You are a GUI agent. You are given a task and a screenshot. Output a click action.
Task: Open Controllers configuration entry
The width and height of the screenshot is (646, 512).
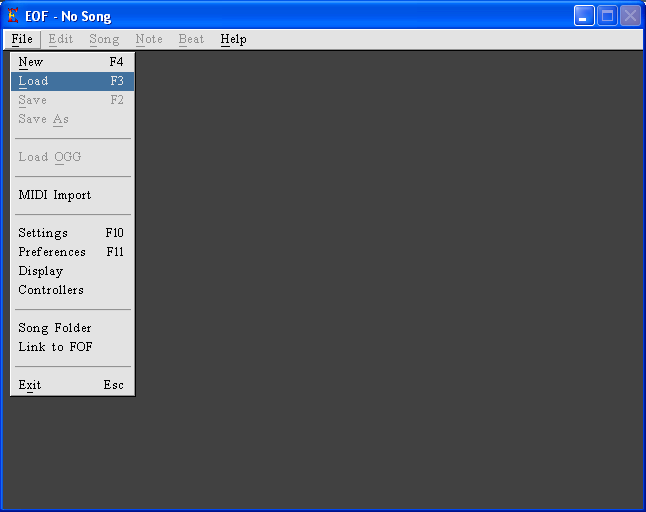point(71,290)
